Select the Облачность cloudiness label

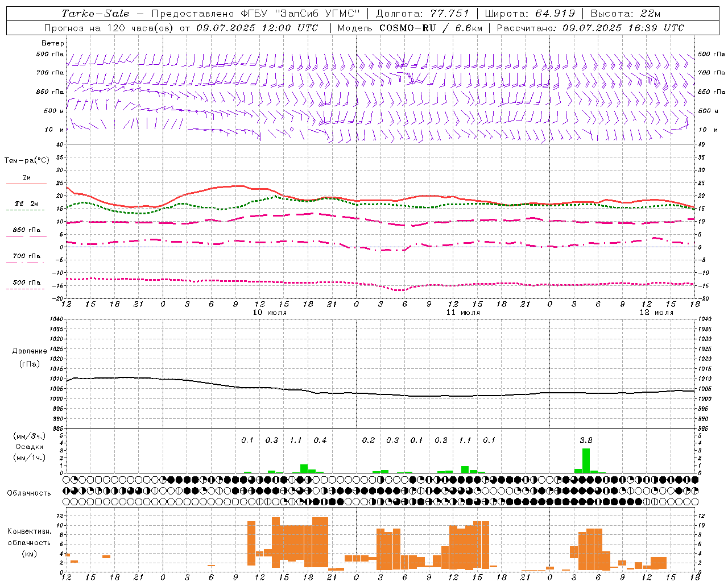[29, 493]
